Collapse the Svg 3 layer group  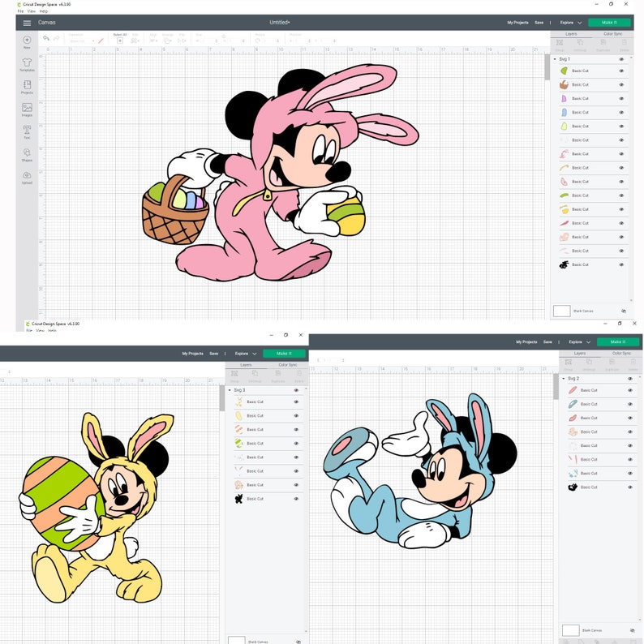coord(230,390)
